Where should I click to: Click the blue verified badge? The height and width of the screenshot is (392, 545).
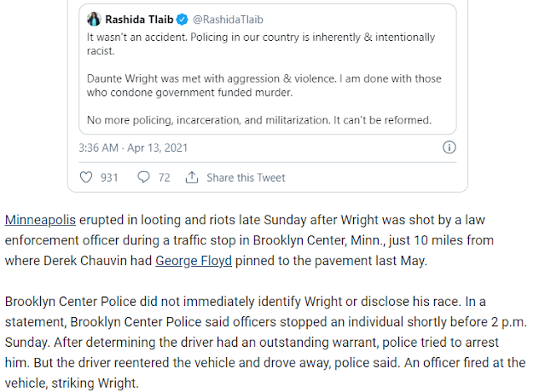click(x=183, y=20)
